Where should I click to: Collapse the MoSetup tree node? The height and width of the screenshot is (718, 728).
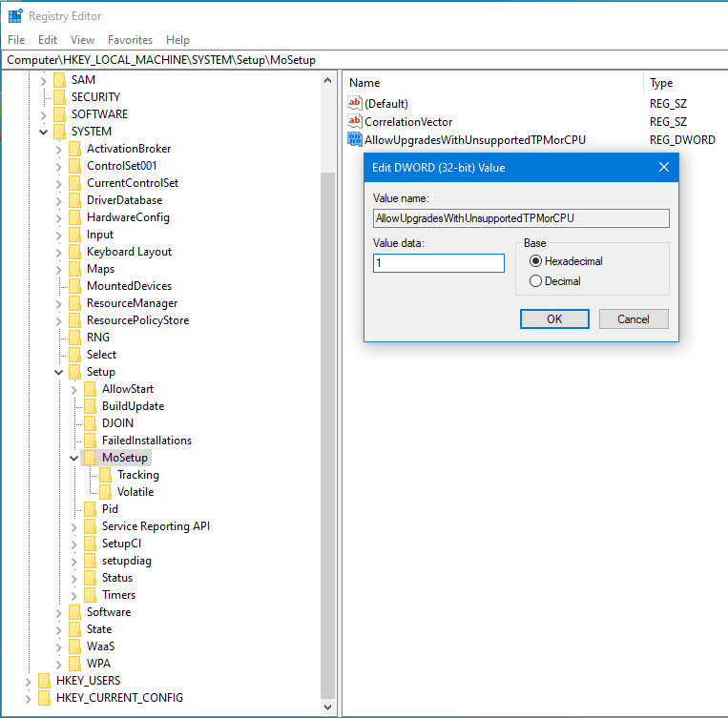[x=74, y=458]
